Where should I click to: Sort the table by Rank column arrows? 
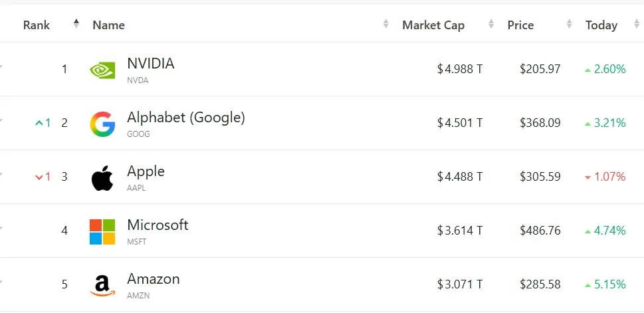[x=76, y=24]
